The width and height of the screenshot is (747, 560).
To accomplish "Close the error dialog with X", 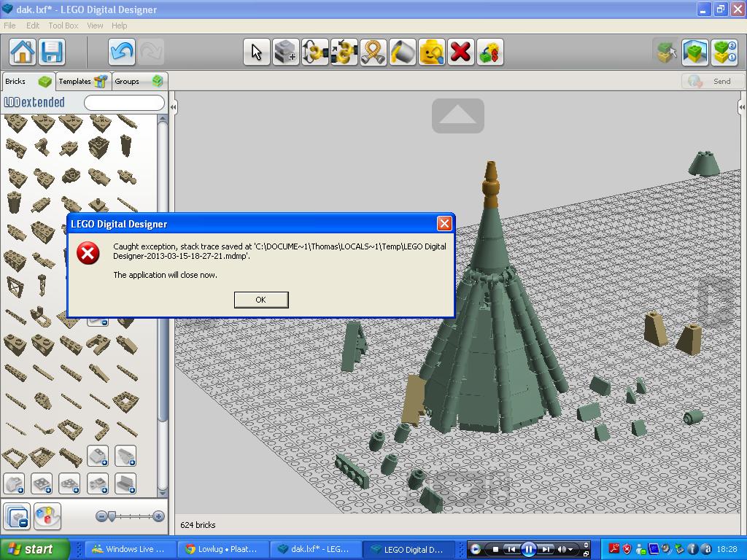I will [444, 223].
